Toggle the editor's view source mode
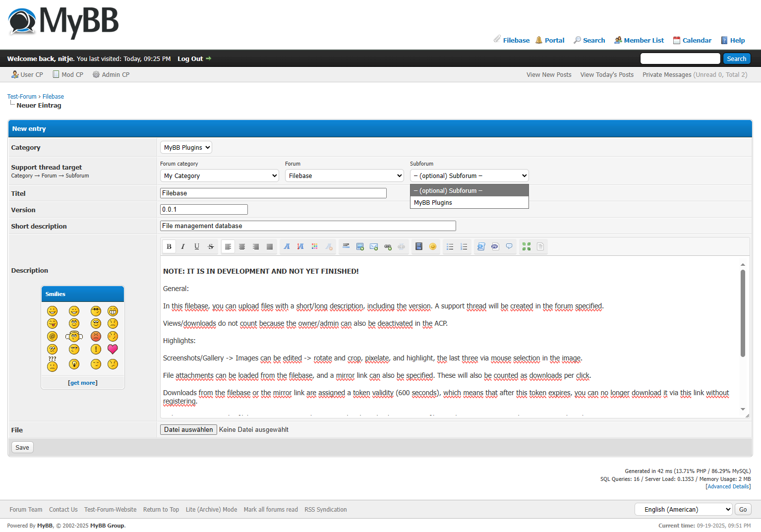The height and width of the screenshot is (532, 761). [x=540, y=246]
